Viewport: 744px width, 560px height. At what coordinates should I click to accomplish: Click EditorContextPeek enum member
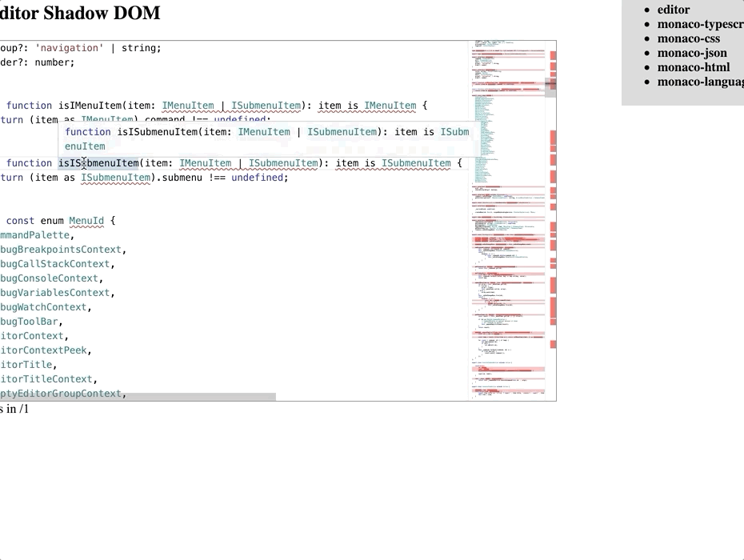(x=44, y=350)
